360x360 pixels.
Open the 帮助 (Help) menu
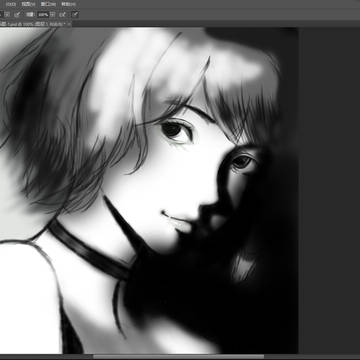point(68,4)
